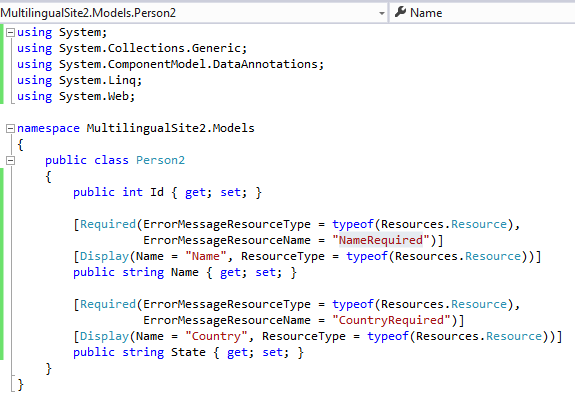Click the wrench icon beside Name
Screen dimensions: 575x399
pos(400,12)
